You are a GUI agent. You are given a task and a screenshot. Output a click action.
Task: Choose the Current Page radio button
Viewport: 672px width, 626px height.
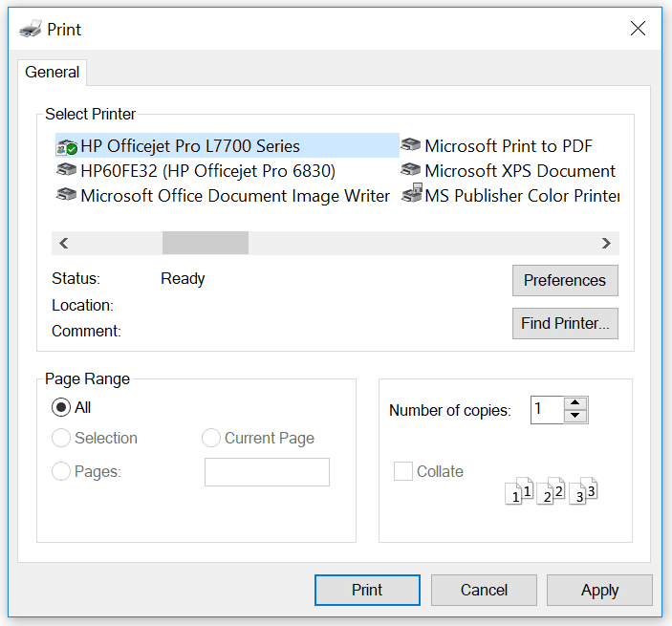(x=211, y=438)
